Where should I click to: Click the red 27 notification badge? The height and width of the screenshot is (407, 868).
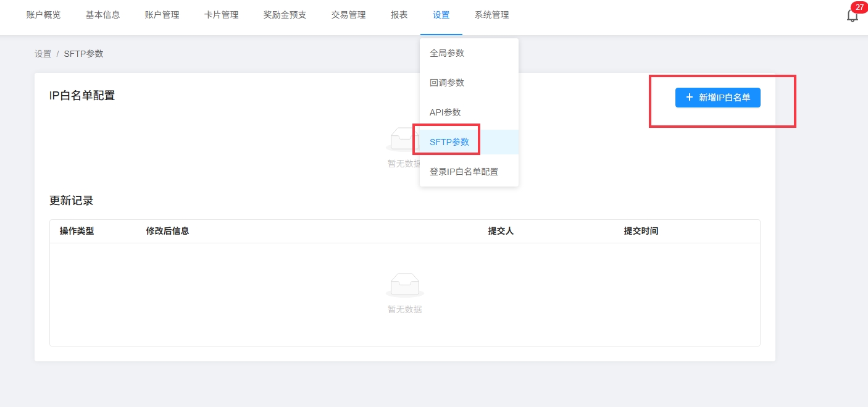tap(859, 7)
